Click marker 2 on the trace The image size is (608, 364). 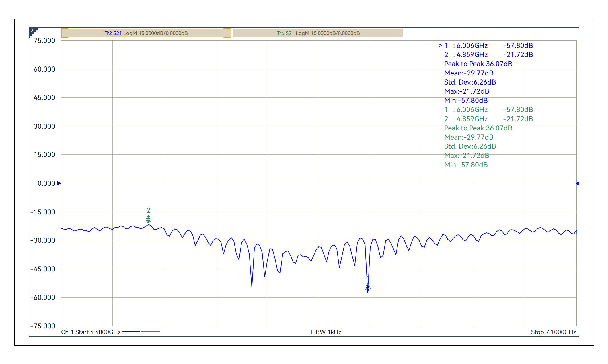point(148,220)
